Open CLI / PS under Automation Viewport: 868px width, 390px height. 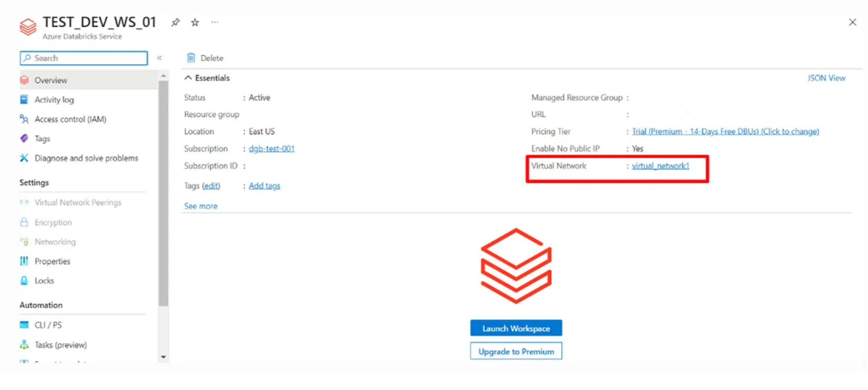tap(48, 325)
